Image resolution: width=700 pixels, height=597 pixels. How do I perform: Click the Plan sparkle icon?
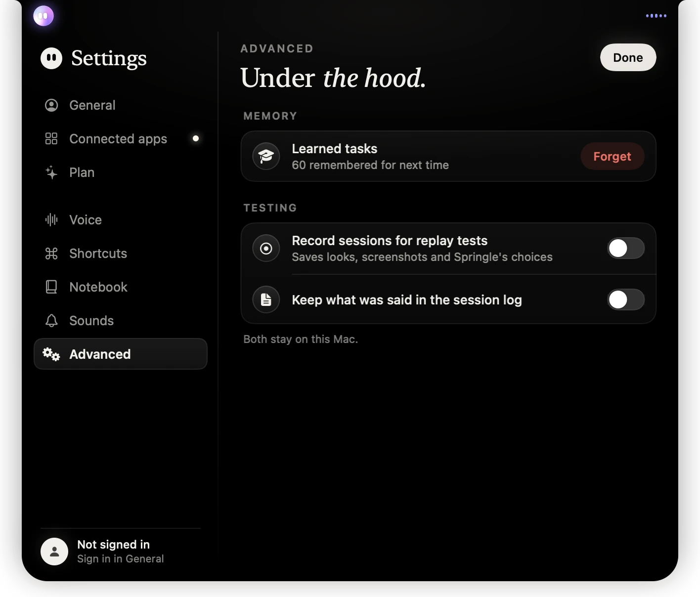(x=51, y=172)
